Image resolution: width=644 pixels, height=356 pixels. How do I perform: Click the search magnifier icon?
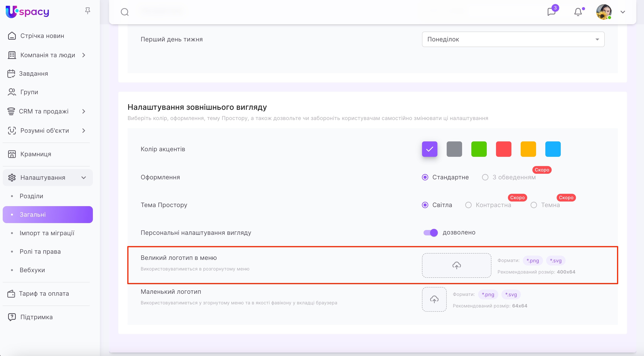pos(124,12)
